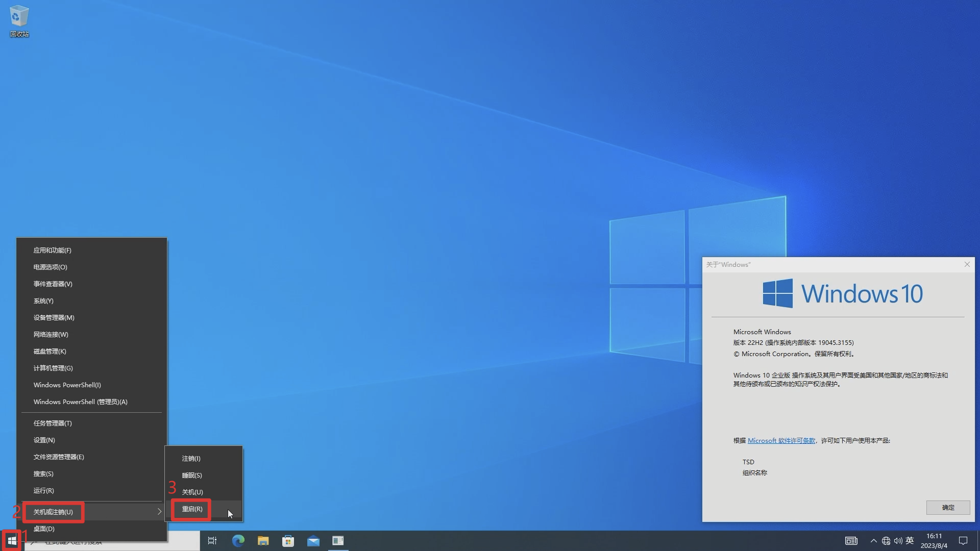This screenshot has height=551, width=980.
Task: Choose 睡眠(S) in the submenu
Action: point(204,475)
